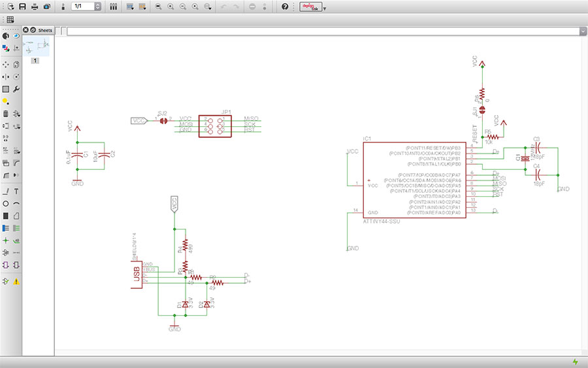Select the Group tool

[x=6, y=89]
